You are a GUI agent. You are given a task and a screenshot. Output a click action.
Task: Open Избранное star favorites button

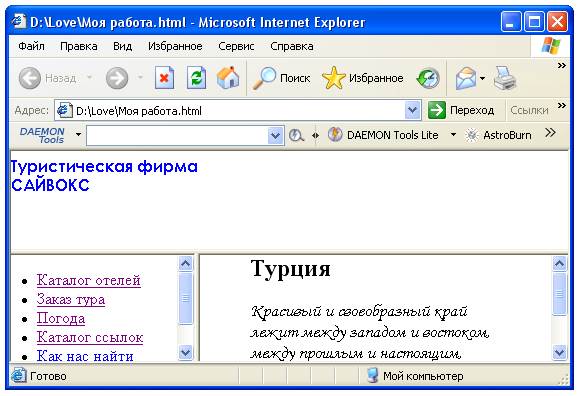click(x=362, y=78)
